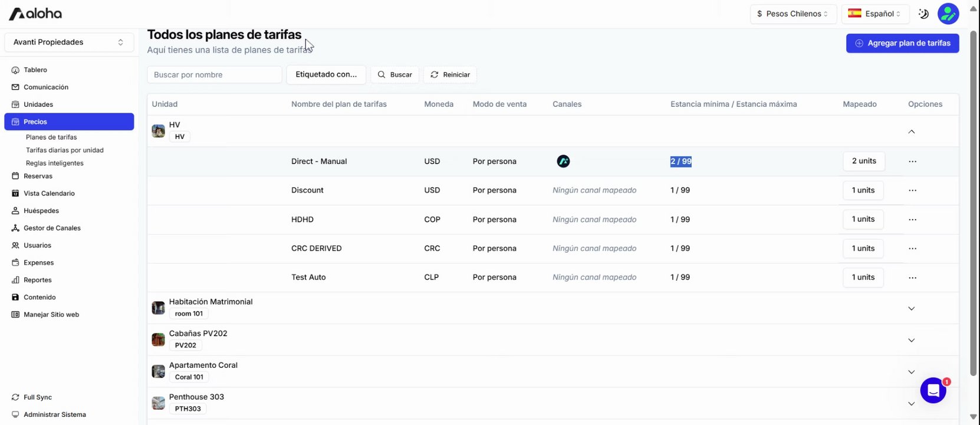Viewport: 980px width, 425px height.
Task: Open the user profile avatar
Action: (x=948, y=14)
